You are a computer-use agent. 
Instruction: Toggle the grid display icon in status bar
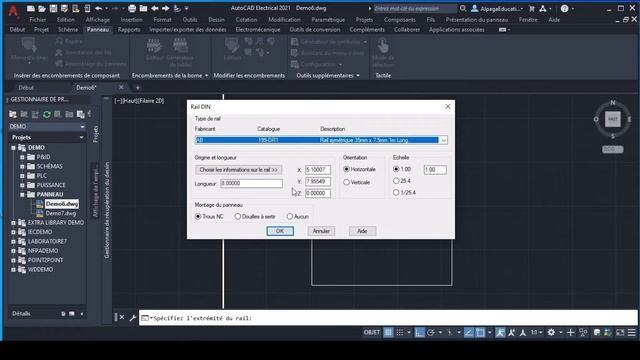(x=388, y=333)
